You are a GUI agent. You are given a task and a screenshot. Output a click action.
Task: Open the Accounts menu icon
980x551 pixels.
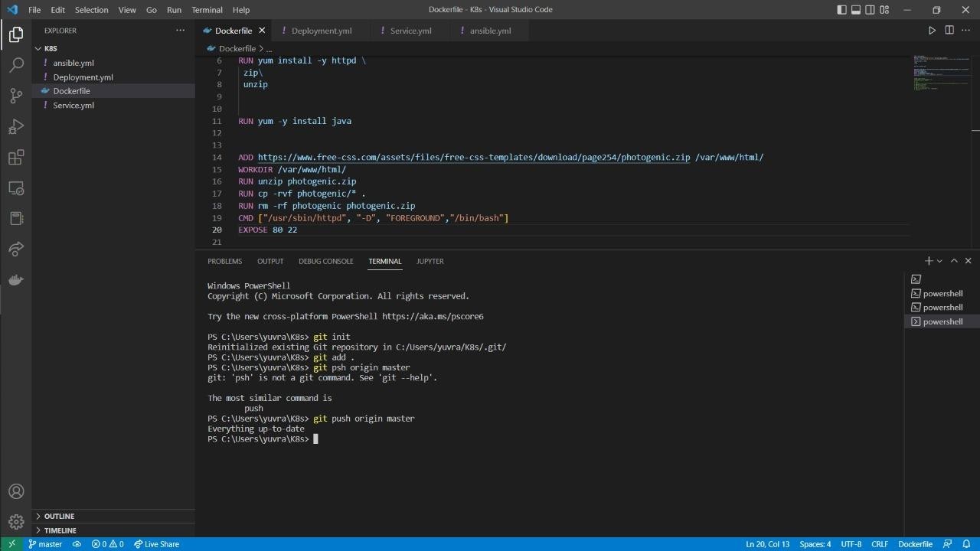click(16, 491)
